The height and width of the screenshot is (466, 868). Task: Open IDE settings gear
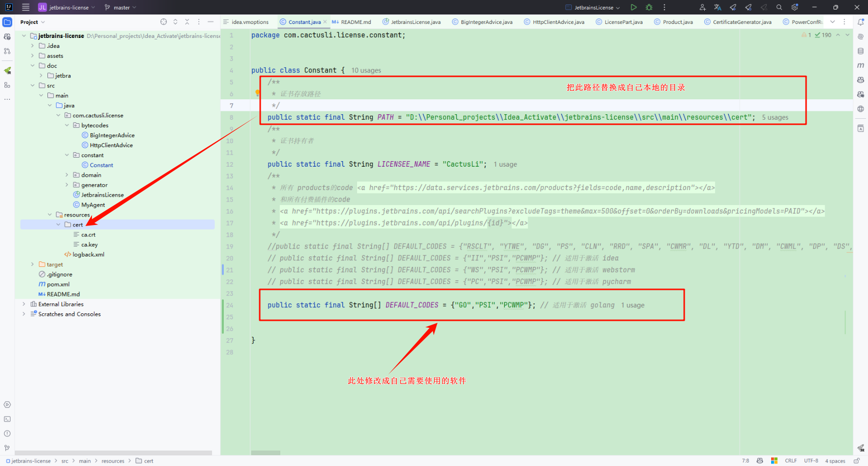[x=795, y=7]
